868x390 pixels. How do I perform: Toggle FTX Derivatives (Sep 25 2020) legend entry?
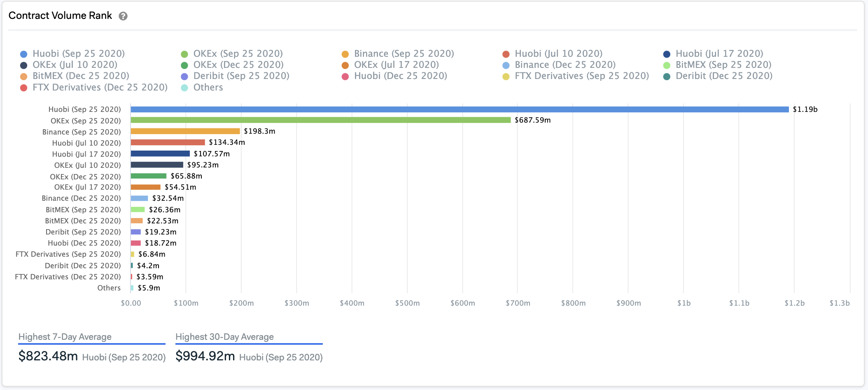[576, 76]
